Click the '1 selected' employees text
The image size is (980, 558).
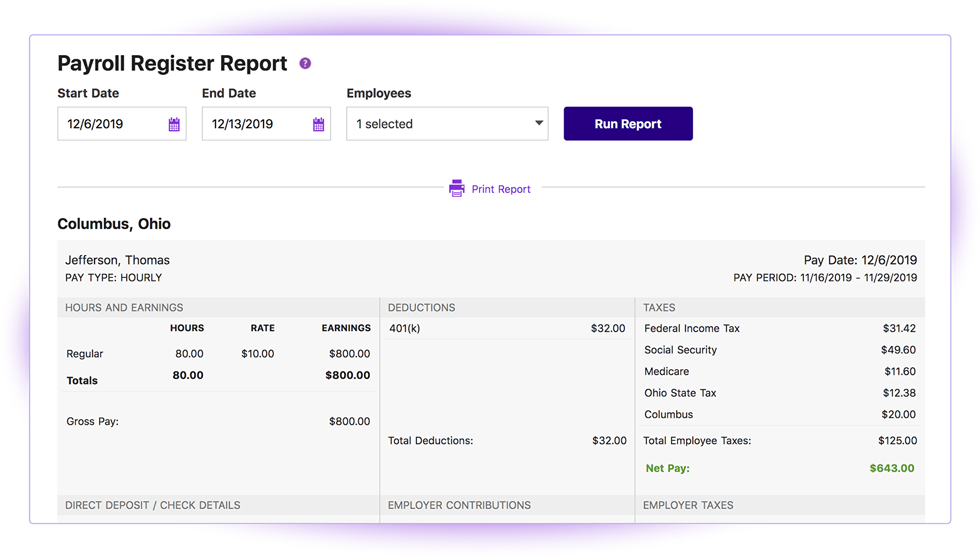384,124
